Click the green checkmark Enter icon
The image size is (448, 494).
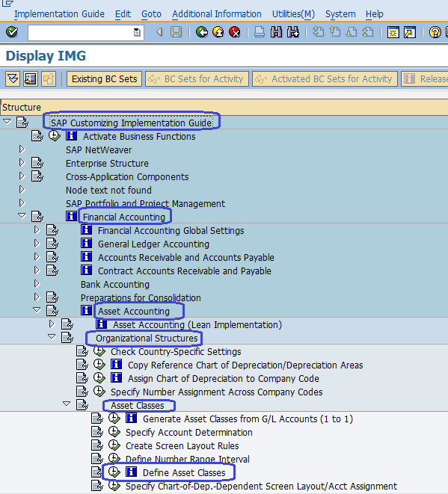point(12,32)
